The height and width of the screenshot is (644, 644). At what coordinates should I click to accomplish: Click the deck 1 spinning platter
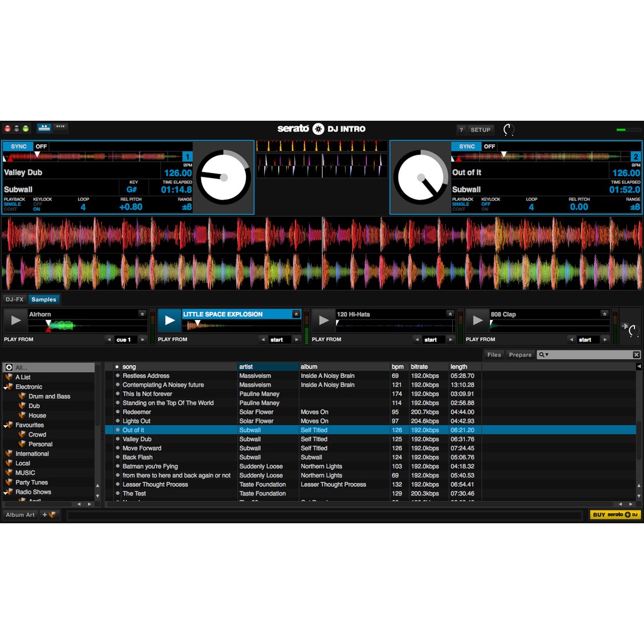tap(224, 177)
